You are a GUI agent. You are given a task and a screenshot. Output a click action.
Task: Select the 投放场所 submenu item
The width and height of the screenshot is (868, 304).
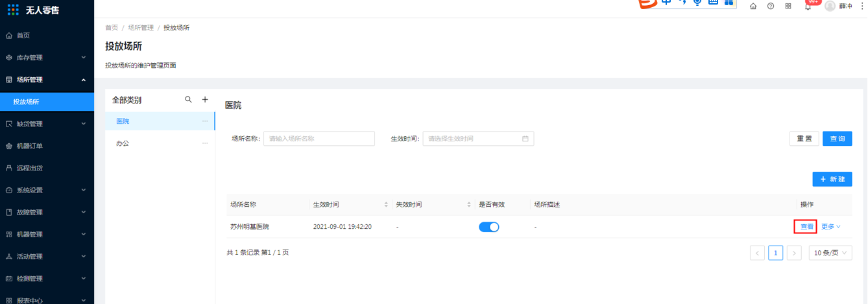coord(47,102)
